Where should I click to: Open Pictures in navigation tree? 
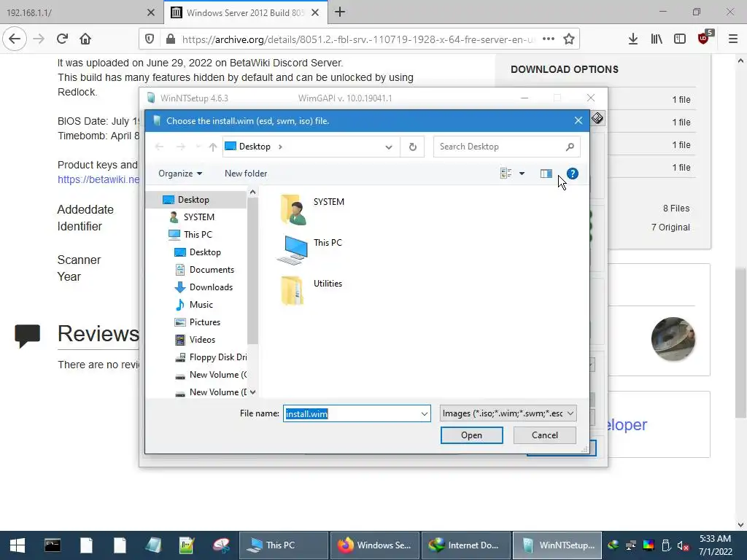204,322
